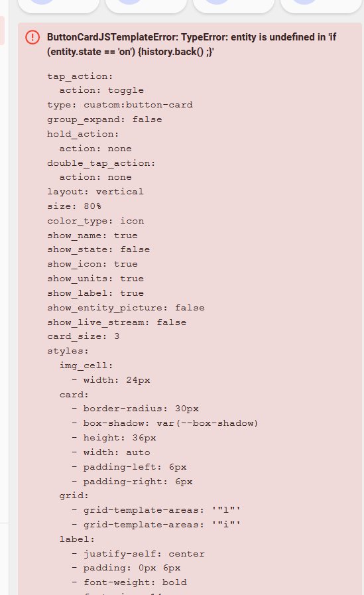Click the ButtonCardJSTemplateError heading text
Screen dimensions: 364x595
[192, 44]
